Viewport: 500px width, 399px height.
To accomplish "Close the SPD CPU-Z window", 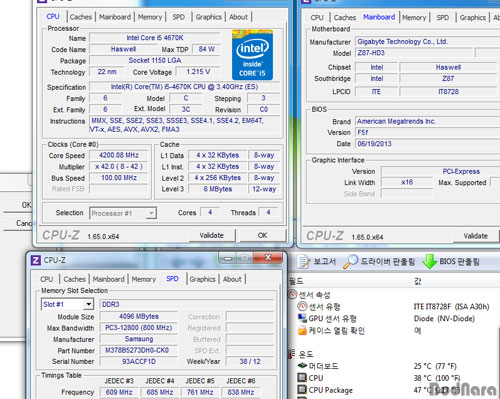I will [x=268, y=257].
